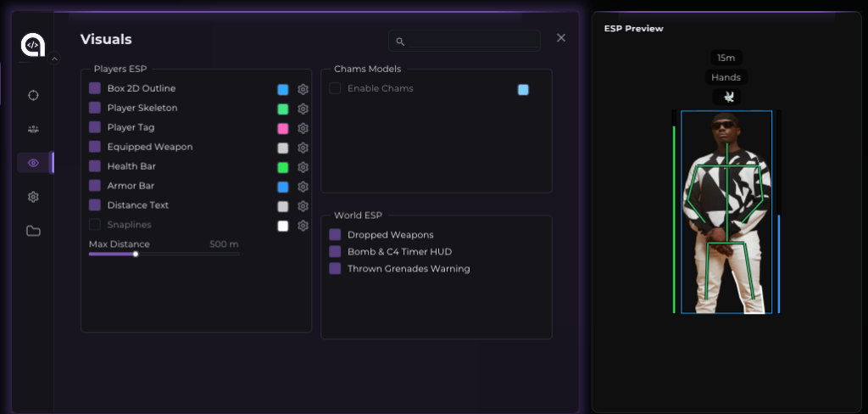This screenshot has width=868, height=414.
Task: Click the weapon icon badge in ESP Preview
Action: tap(726, 97)
